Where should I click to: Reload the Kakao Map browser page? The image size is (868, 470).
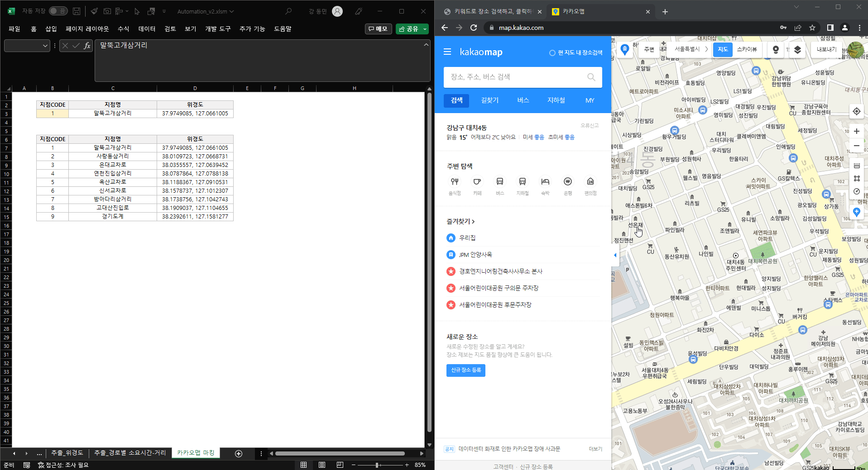(x=474, y=28)
